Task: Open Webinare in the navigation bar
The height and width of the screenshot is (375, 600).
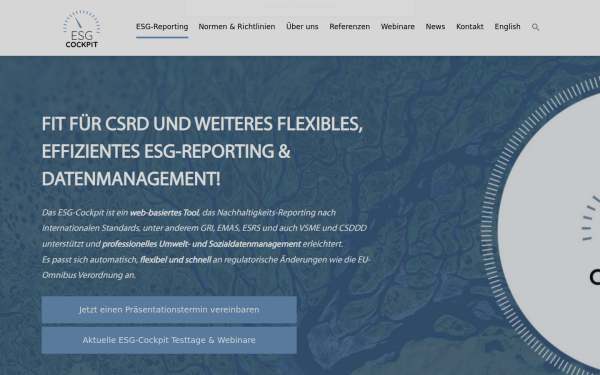Action: pyautogui.click(x=398, y=27)
